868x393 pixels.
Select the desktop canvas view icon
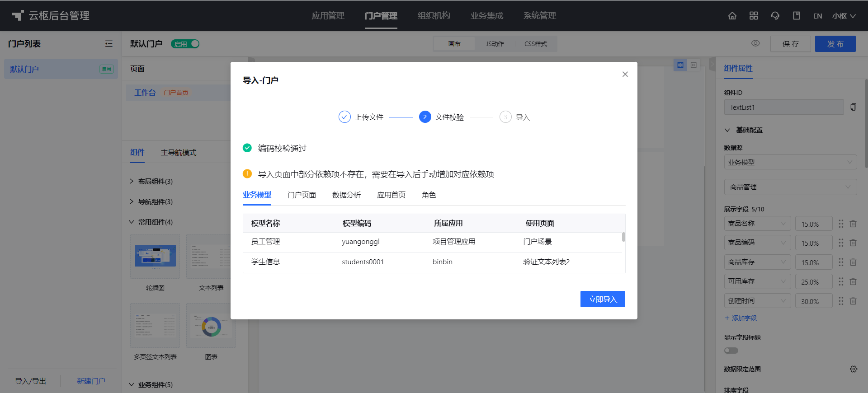pos(680,65)
